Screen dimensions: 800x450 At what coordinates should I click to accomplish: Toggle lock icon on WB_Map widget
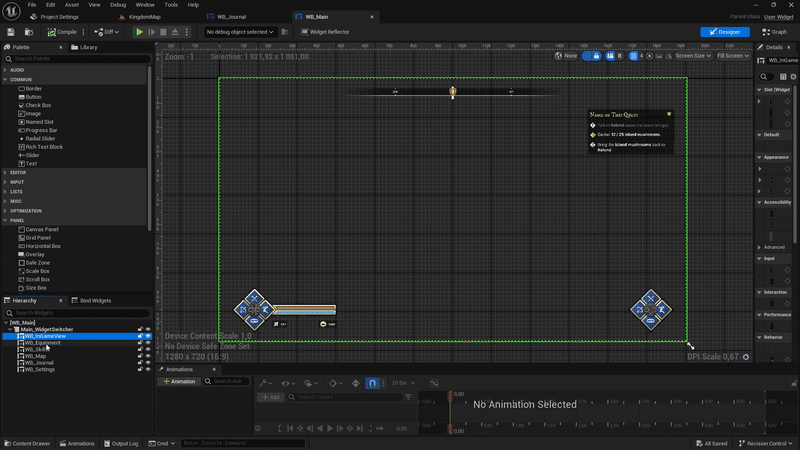click(x=140, y=356)
